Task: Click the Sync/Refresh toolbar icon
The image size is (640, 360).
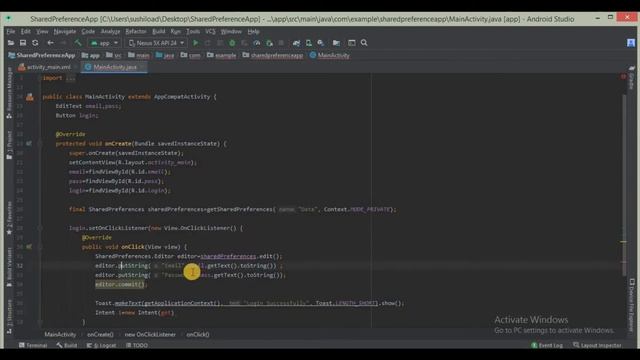Action: point(35,43)
